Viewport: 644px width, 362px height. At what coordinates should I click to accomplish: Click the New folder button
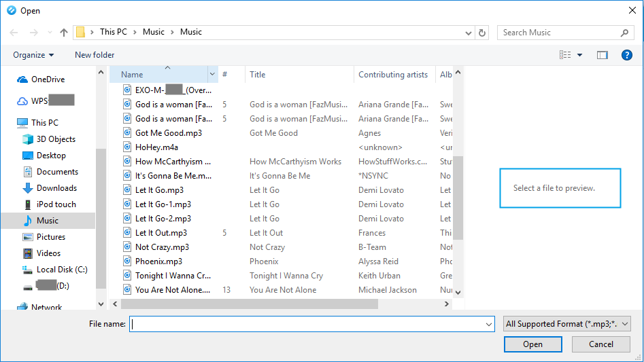pos(95,55)
